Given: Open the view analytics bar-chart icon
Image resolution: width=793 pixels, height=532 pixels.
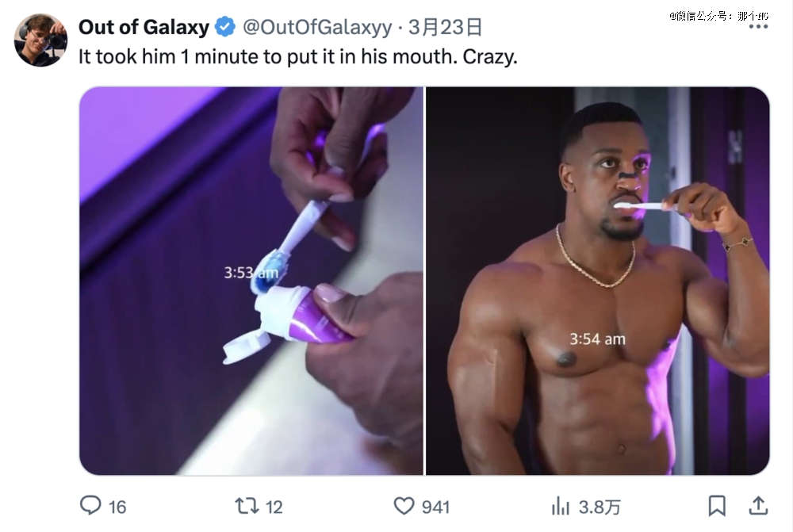Looking at the screenshot, I should click(x=561, y=506).
